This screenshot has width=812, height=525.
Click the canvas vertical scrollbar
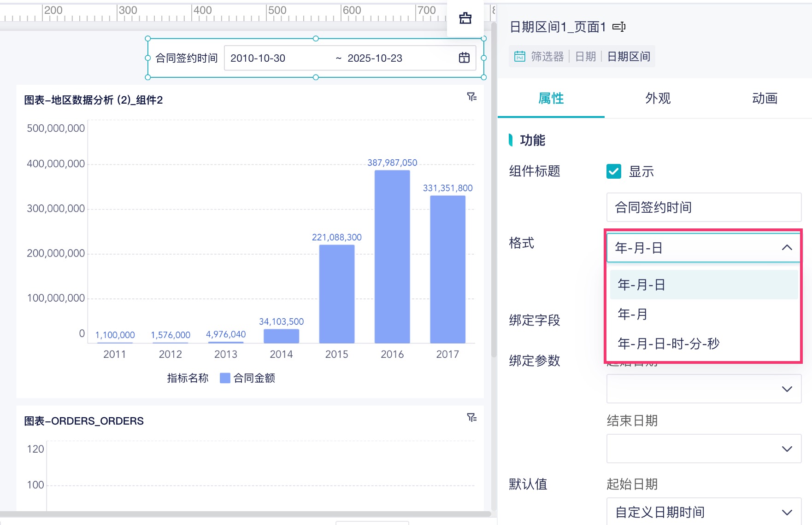point(494,189)
